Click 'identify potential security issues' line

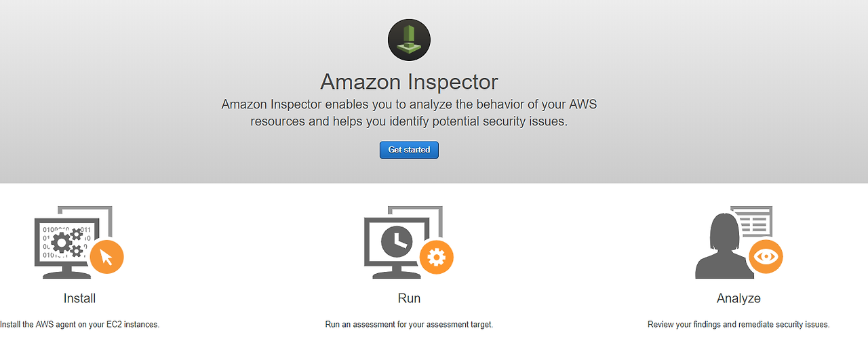tap(409, 122)
